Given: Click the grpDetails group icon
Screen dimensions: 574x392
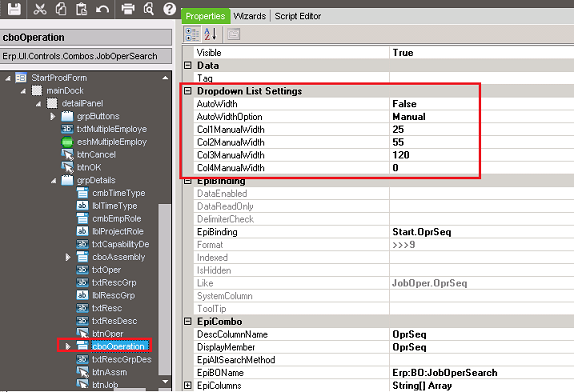Looking at the screenshot, I should coord(67,180).
